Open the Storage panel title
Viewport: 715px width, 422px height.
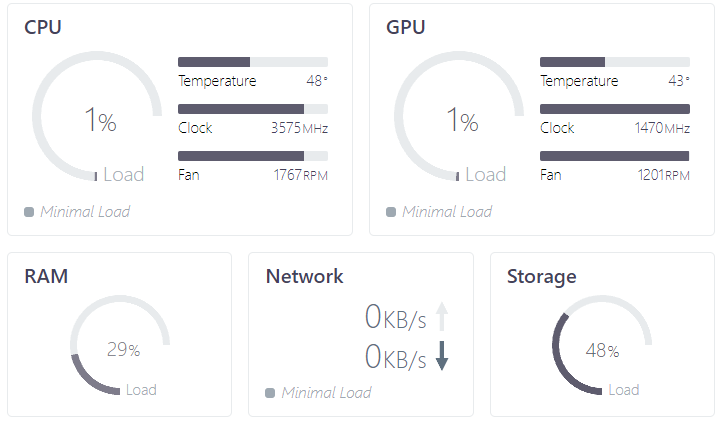tap(541, 277)
